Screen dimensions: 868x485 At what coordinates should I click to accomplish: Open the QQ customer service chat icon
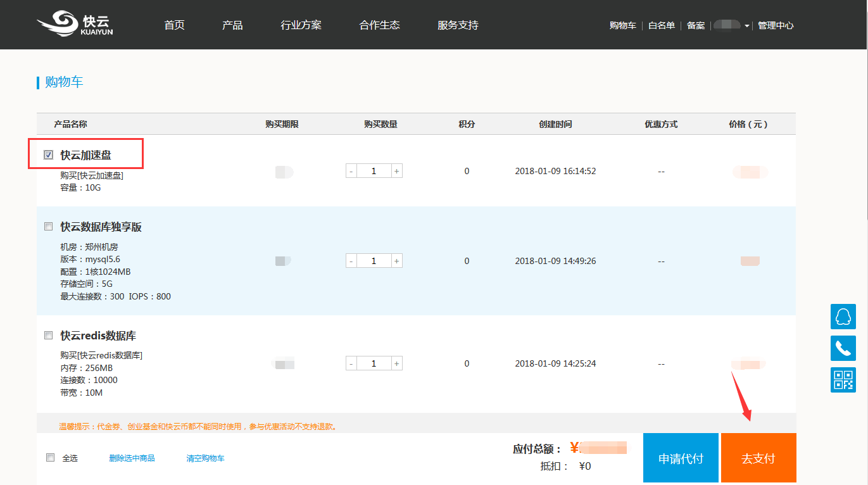point(843,316)
